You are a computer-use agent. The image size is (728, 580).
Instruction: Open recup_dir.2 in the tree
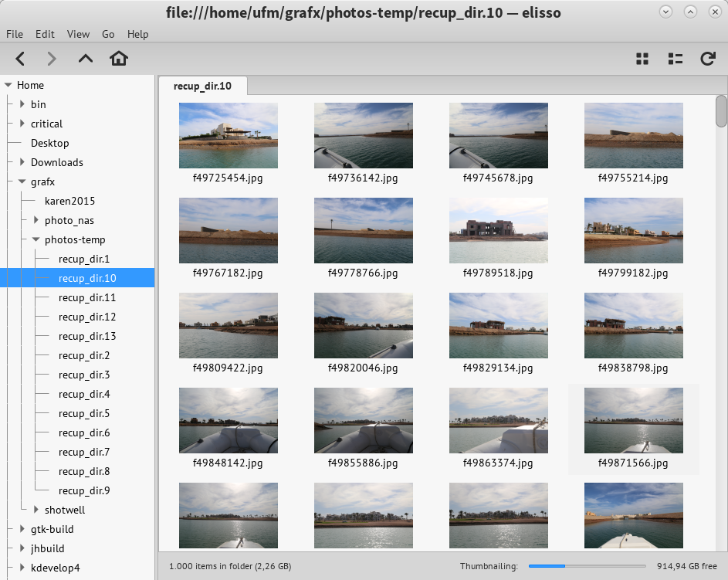click(x=84, y=356)
